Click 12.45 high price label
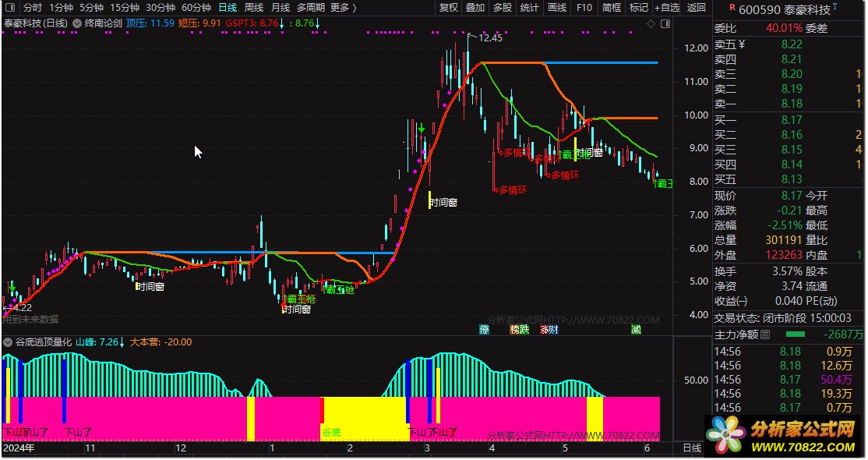The image size is (868, 460). coord(490,37)
